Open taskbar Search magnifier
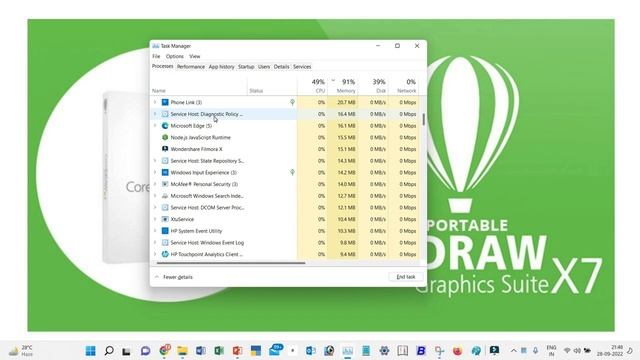This screenshot has height=360, width=640. (109, 351)
